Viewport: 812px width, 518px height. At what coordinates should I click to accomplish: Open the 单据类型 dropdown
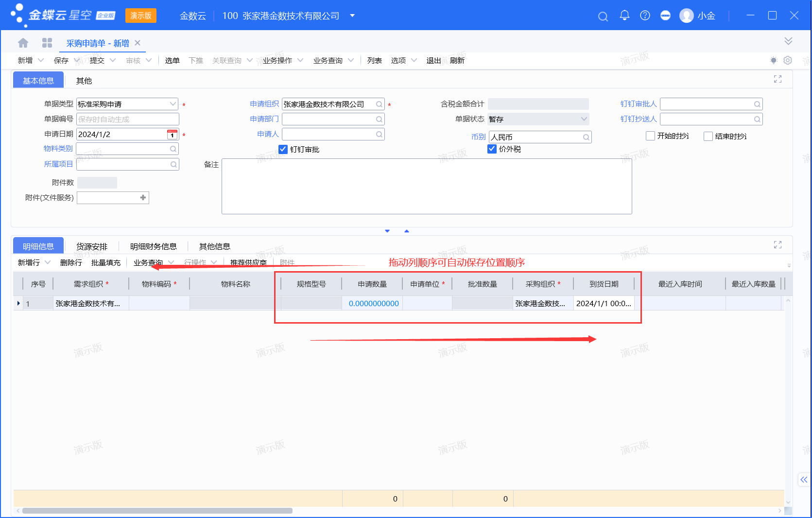173,104
